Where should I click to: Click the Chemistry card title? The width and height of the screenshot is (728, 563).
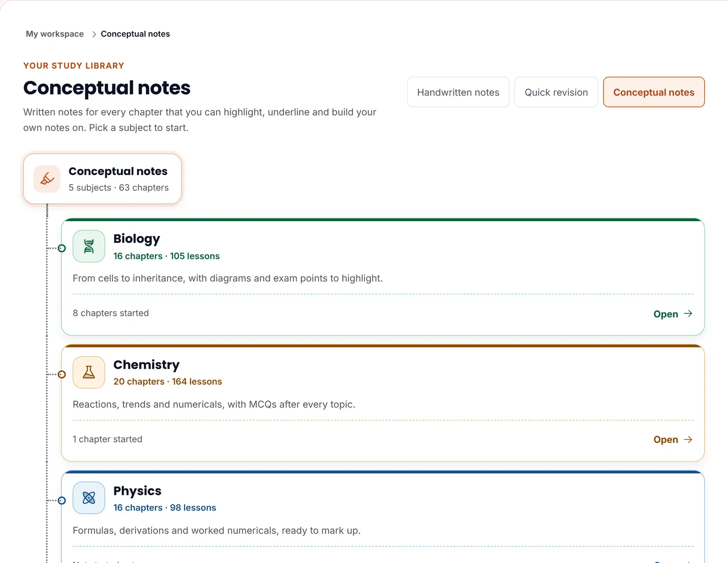[147, 365]
